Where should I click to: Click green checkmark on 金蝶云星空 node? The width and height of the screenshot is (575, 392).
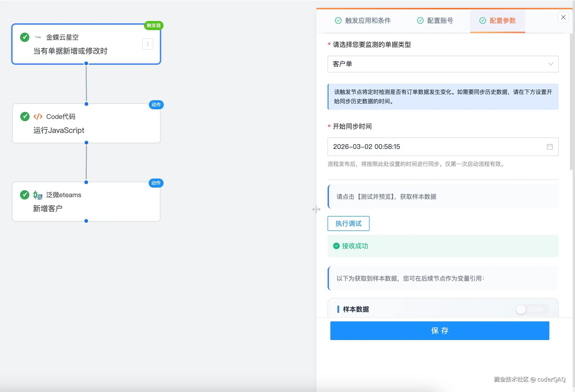[x=25, y=37]
